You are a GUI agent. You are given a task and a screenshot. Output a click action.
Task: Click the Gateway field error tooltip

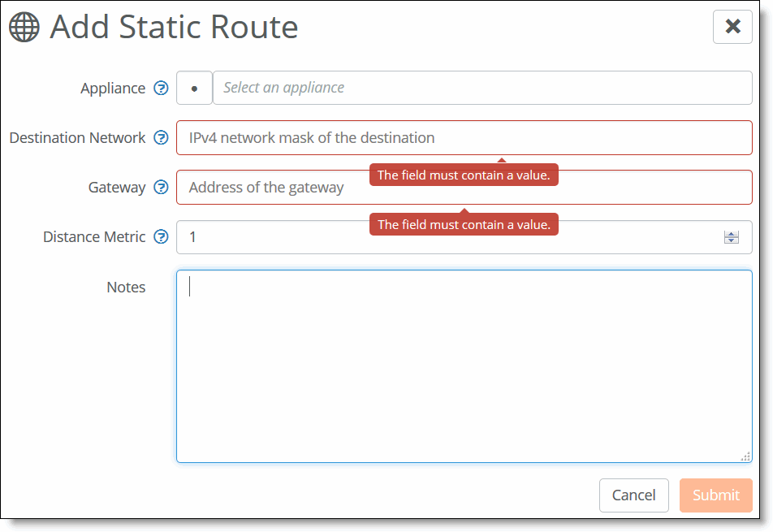pos(464,224)
